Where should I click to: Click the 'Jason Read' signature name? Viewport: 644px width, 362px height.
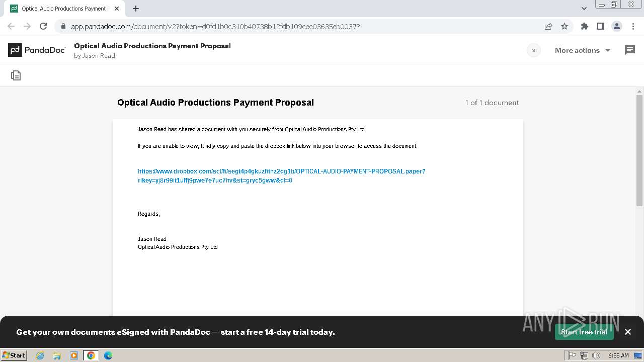(x=152, y=239)
